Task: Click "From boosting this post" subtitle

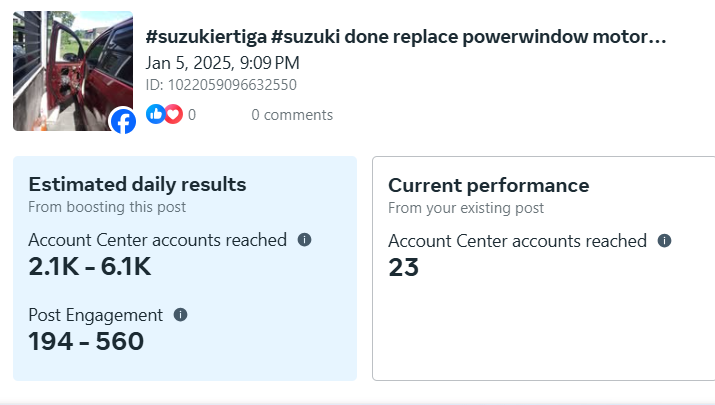Action: (x=107, y=207)
